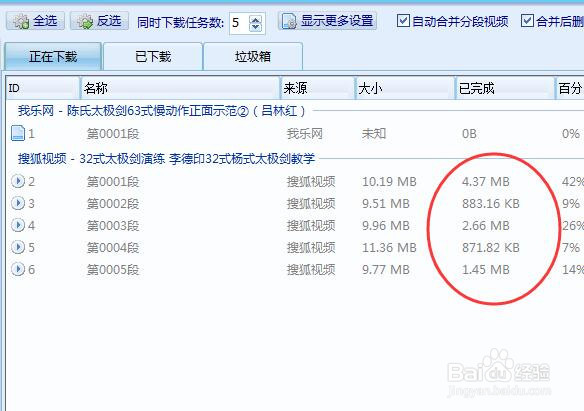
Task: Click play icon of task ID 2
Action: pos(18,181)
